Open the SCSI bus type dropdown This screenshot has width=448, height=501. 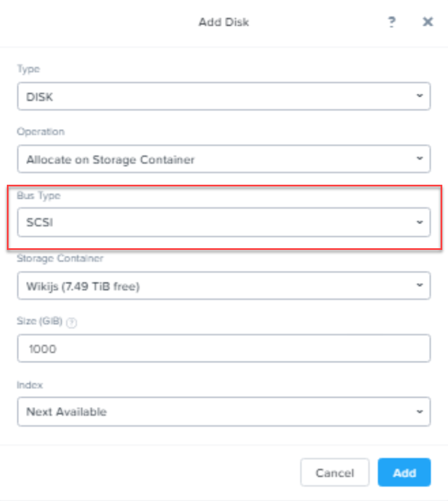click(x=223, y=222)
